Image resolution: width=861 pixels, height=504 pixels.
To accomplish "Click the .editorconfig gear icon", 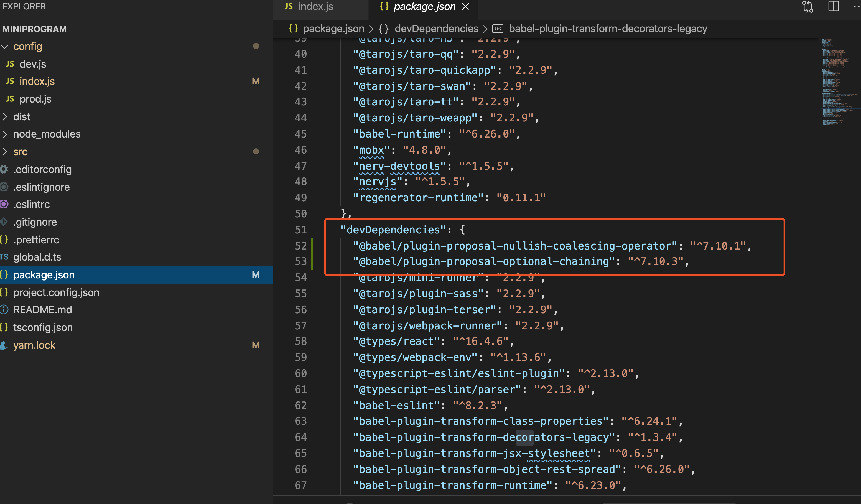I will [x=4, y=169].
